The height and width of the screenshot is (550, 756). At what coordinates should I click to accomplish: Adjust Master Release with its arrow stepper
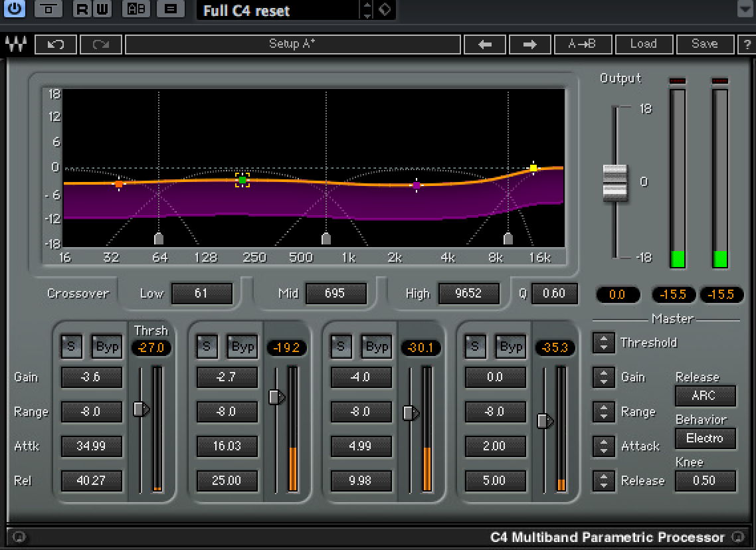click(x=604, y=481)
